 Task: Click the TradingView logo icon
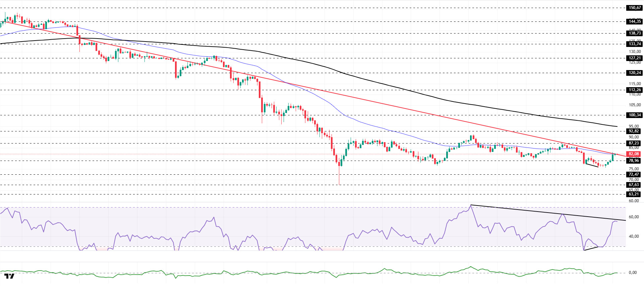click(9, 276)
